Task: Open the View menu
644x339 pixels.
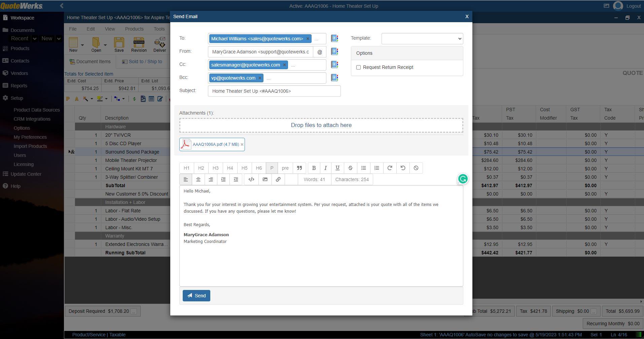Action: click(110, 29)
